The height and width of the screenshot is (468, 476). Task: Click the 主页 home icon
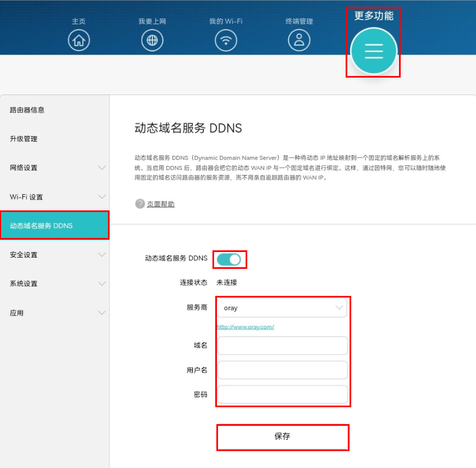coord(79,40)
